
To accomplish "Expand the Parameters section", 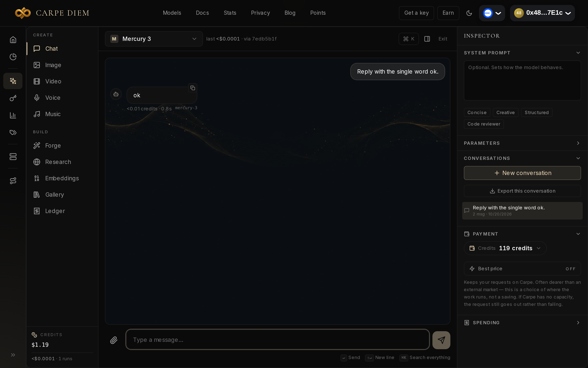I will [522, 143].
